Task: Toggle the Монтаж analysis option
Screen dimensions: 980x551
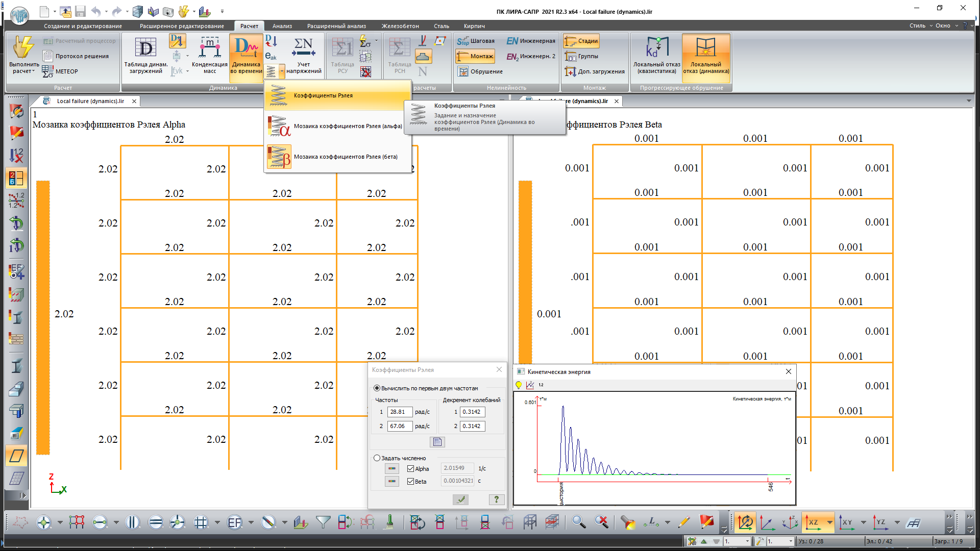Action: (475, 56)
